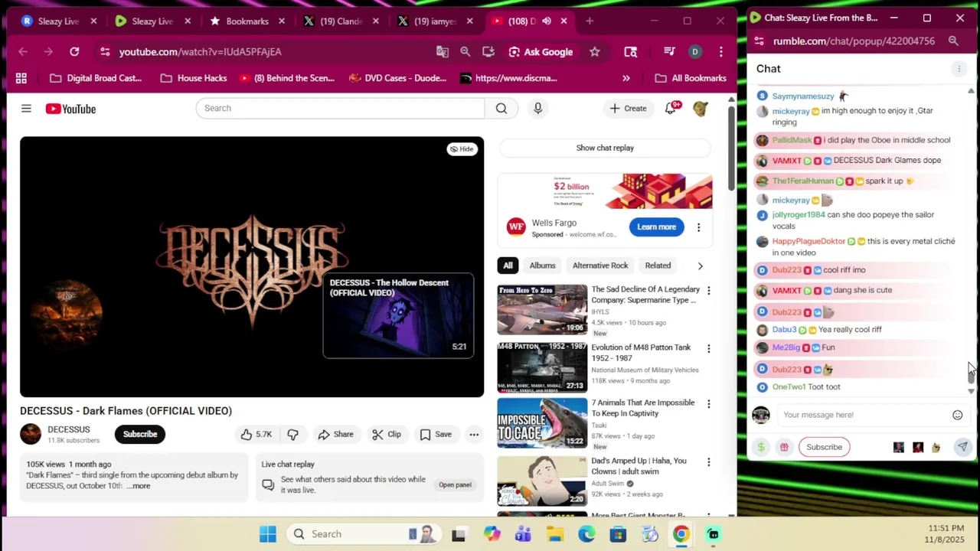Show more filter chips with right arrow
Image resolution: width=980 pixels, height=551 pixels.
coord(700,266)
